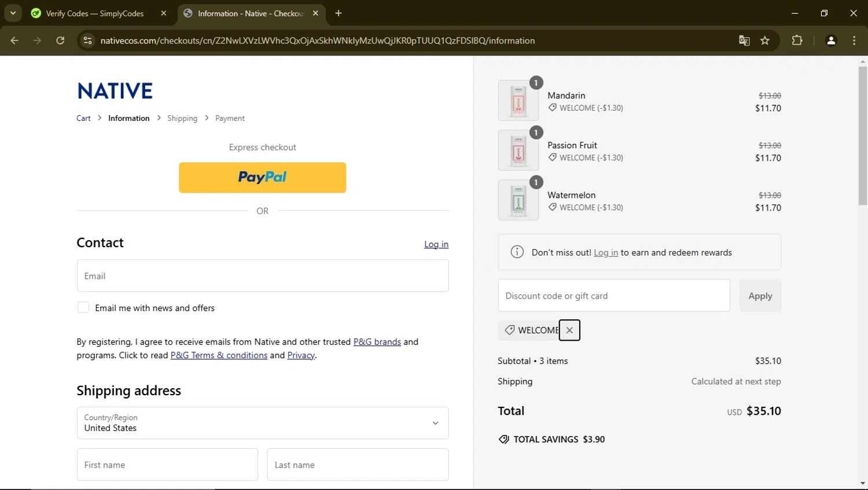868x490 pixels.
Task: Open the tab search dropdown arrow
Action: 13,13
